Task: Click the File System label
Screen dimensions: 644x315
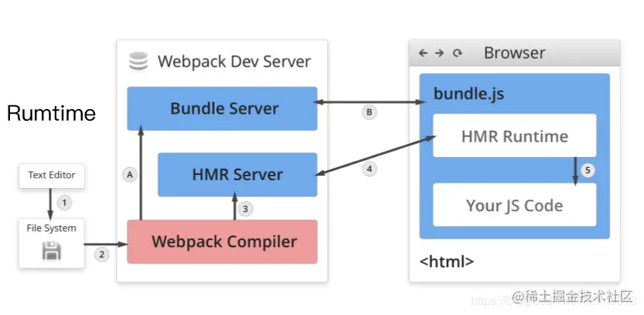Action: [51, 228]
